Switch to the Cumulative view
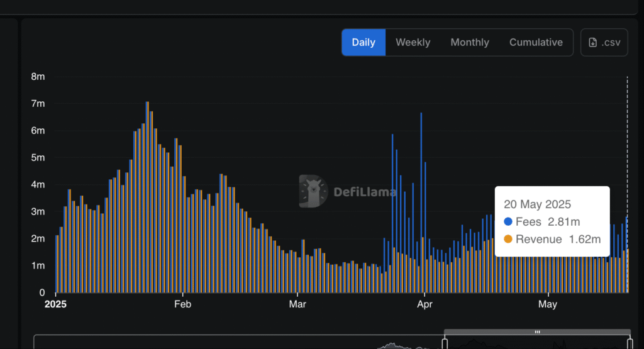Screen dimensions: 644x349 [x=536, y=42]
